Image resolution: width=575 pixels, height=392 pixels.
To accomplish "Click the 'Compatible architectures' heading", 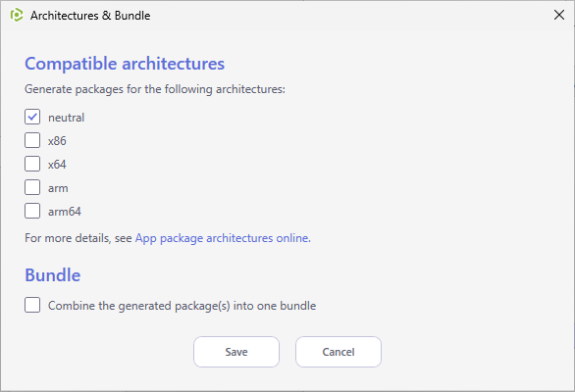I will (125, 64).
